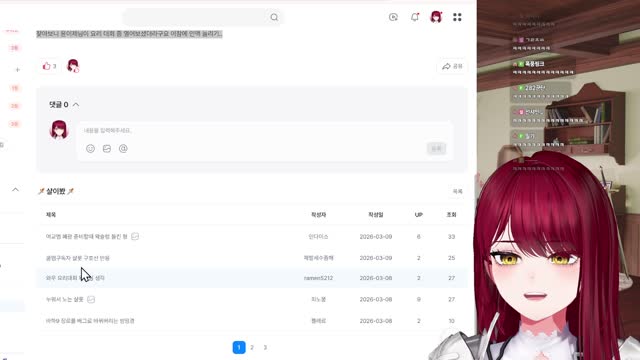The image size is (640, 360).
Task: Open the post title with 10 views
Action: 90,321
